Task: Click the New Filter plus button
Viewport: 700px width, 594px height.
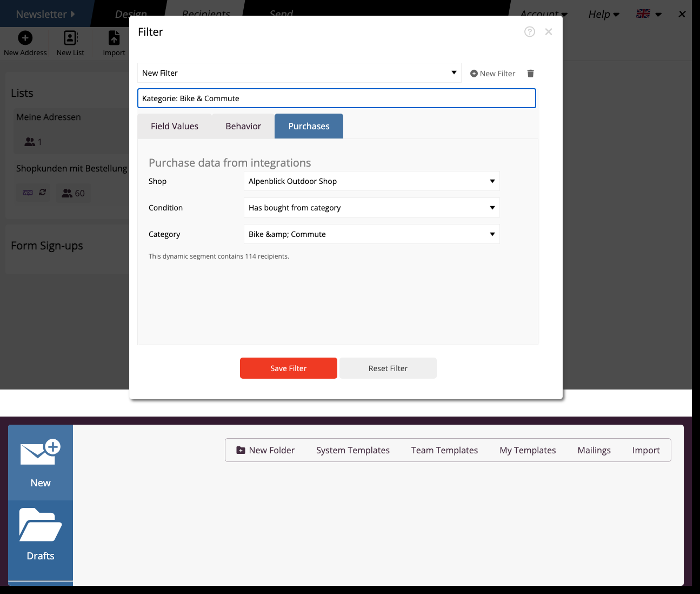Action: (x=492, y=74)
